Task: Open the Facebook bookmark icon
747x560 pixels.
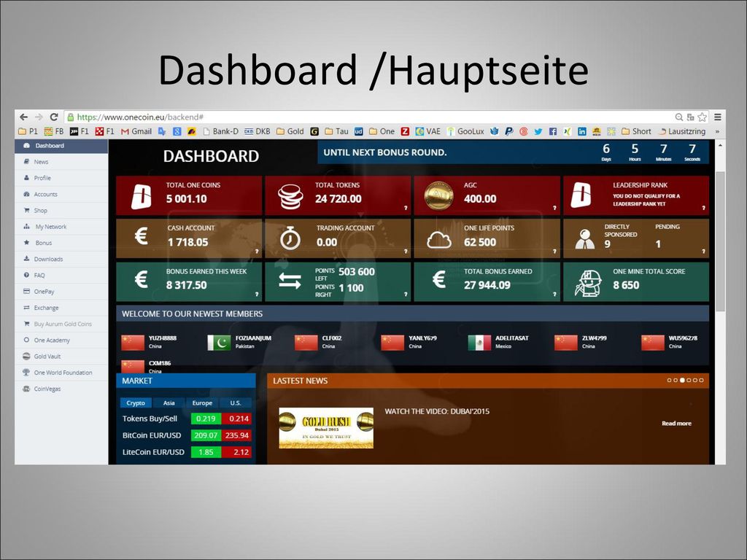Action: 553,131
